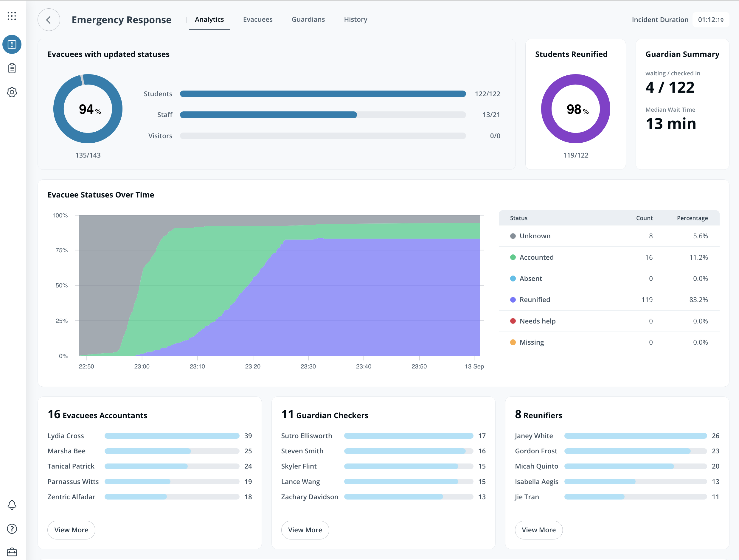Viewport: 739px width, 560px height.
Task: Click the Incident Duration timer value
Action: 710,20
